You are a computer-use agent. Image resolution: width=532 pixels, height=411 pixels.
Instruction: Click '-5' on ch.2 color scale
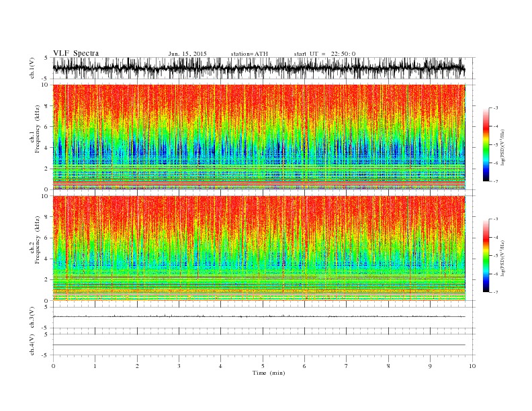(x=496, y=256)
